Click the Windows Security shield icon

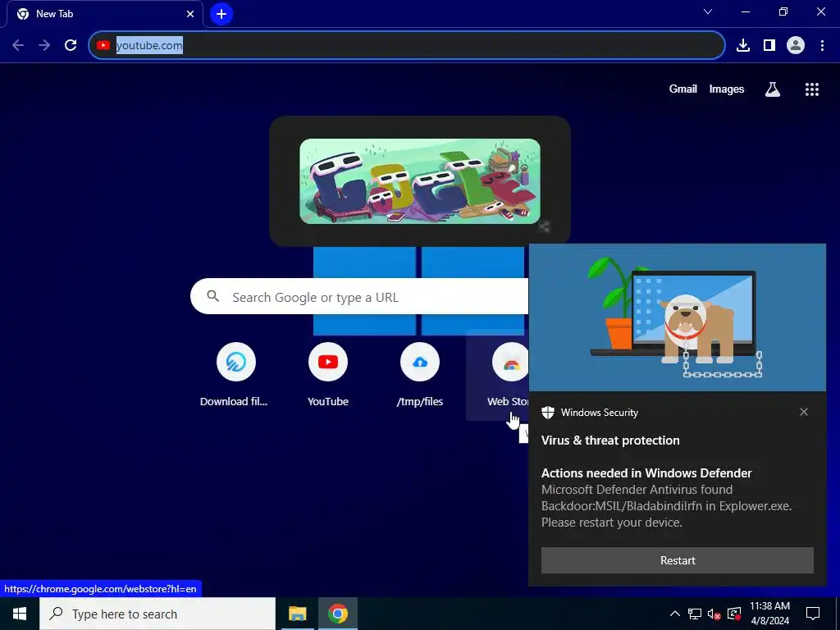click(547, 413)
